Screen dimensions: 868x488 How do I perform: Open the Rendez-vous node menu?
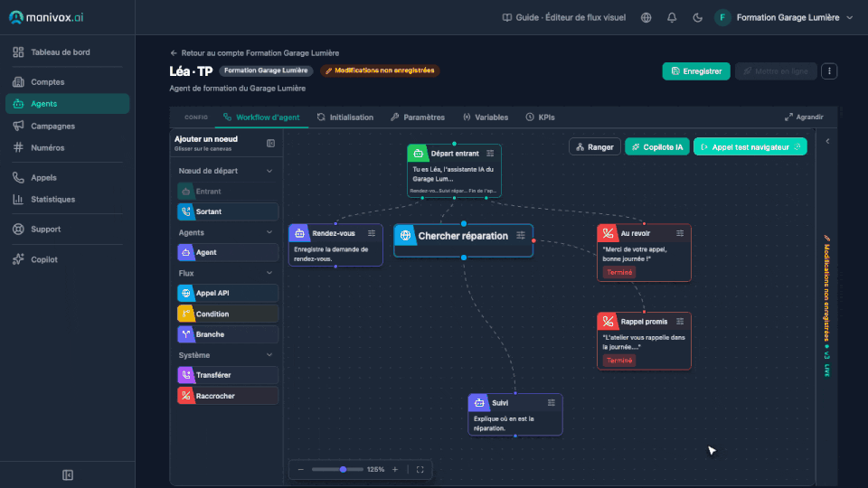pos(372,233)
